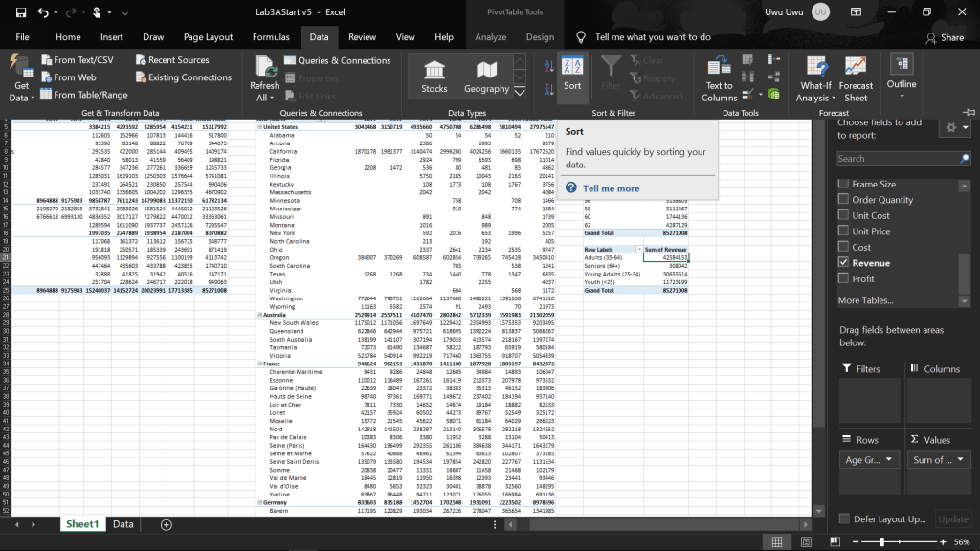Click More Tables in the field list
This screenshot has width=980, height=551.
click(x=867, y=300)
